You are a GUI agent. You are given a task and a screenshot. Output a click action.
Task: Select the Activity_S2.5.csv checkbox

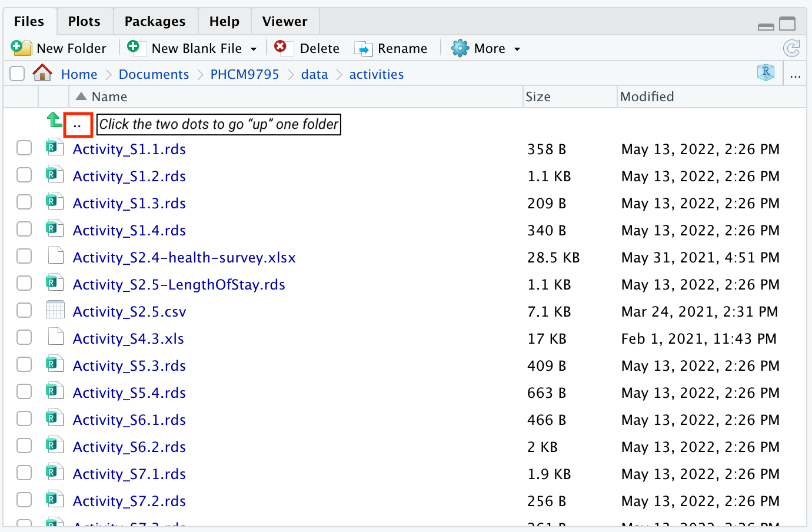24,310
